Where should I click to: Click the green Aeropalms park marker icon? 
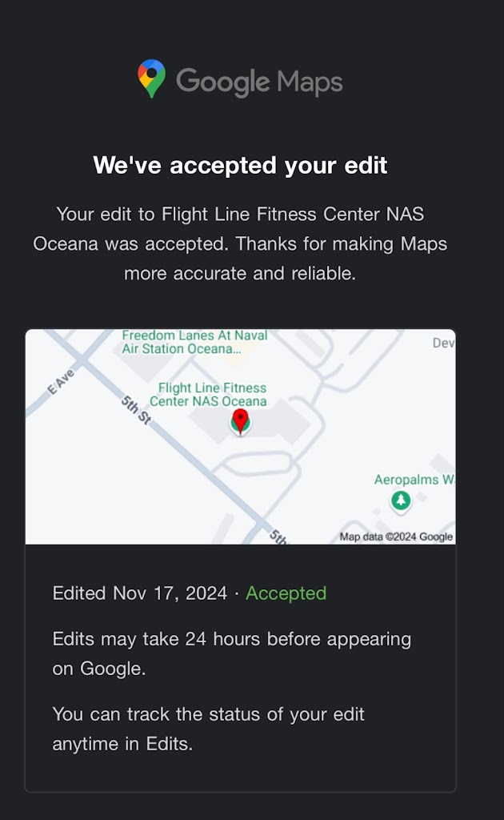point(401,501)
